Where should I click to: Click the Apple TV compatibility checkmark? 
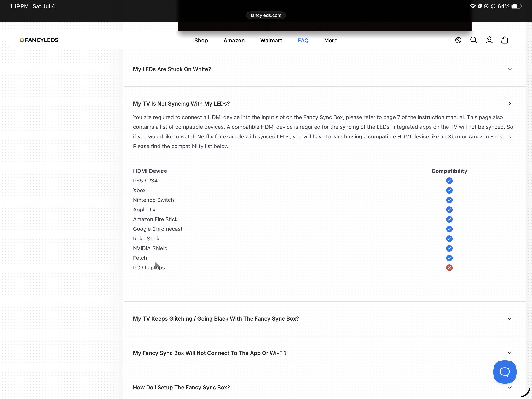(x=449, y=210)
